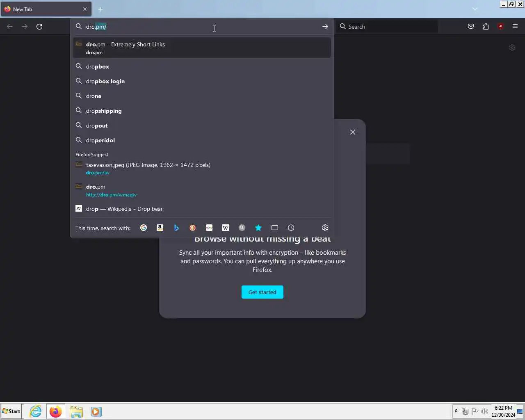This screenshot has width=525, height=420.
Task: Open the Pocket save icon
Action: (x=471, y=27)
